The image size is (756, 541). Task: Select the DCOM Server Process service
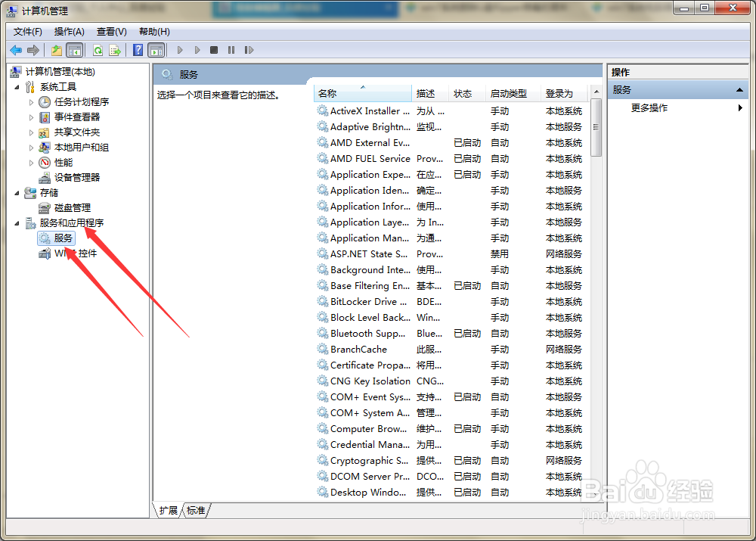[452, 477]
